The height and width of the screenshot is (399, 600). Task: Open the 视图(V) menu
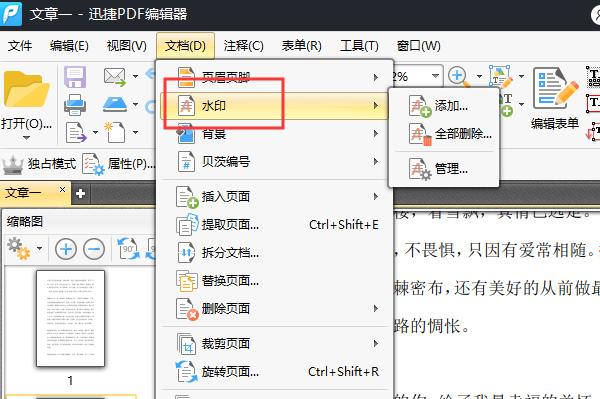coord(127,46)
